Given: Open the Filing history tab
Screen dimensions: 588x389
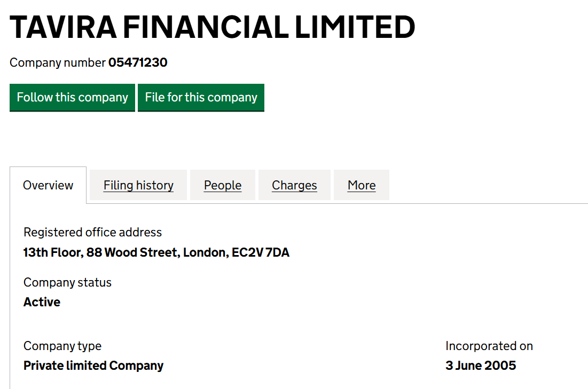Looking at the screenshot, I should (x=138, y=185).
